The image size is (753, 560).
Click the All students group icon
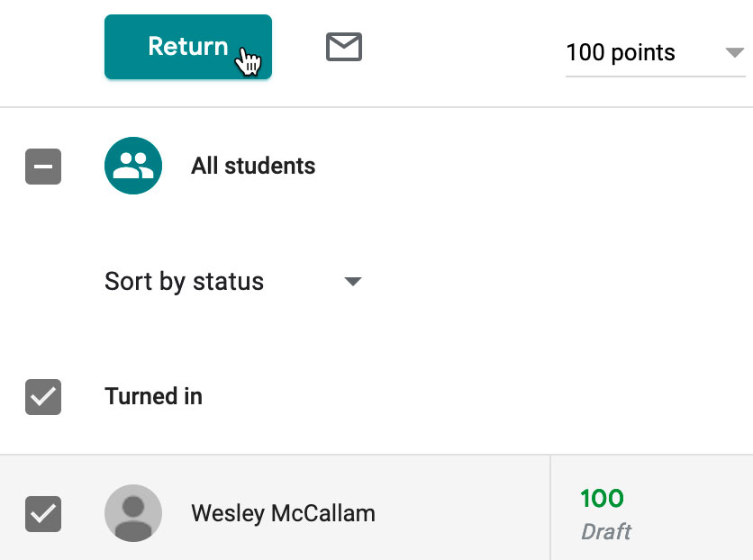tap(133, 166)
